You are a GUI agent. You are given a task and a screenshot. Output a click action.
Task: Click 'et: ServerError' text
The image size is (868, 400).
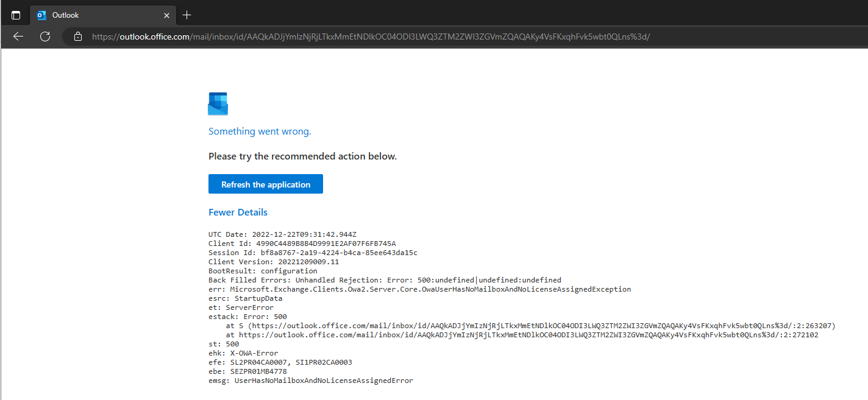pos(241,307)
